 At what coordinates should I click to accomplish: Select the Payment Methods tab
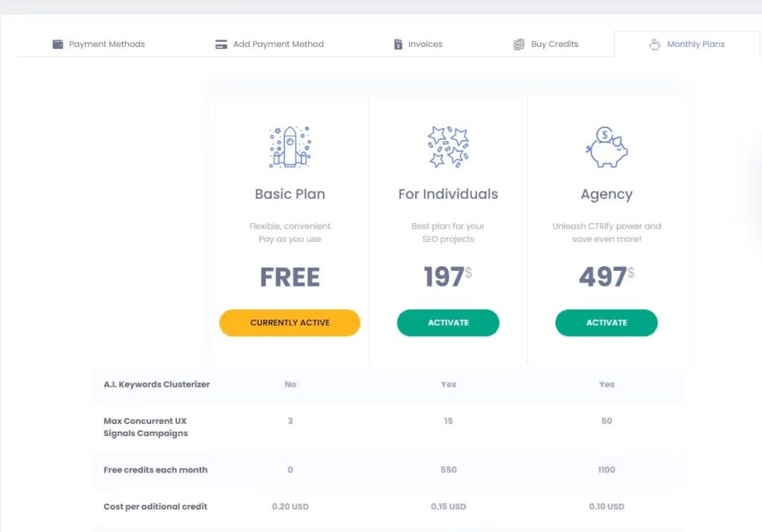[98, 44]
